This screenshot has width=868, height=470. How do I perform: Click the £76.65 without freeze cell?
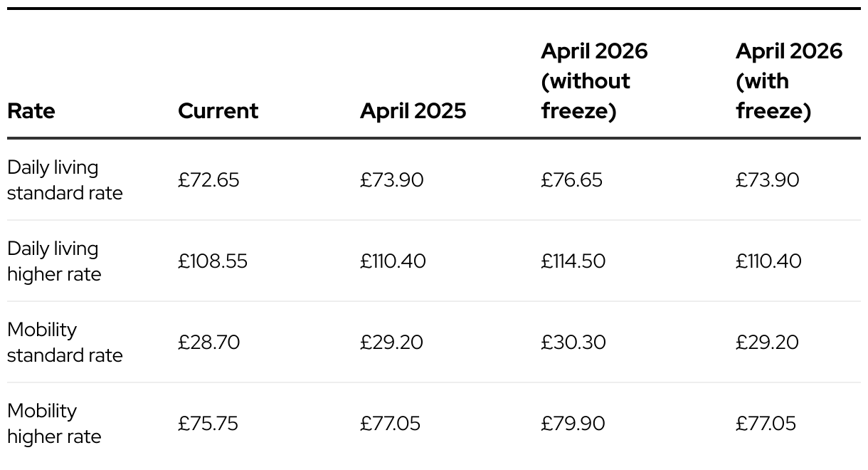(571, 180)
